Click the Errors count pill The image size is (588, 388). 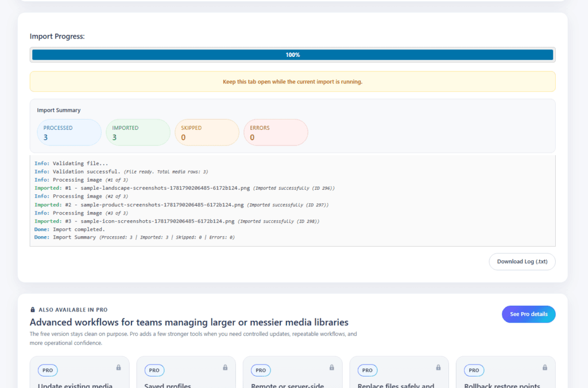pyautogui.click(x=276, y=132)
